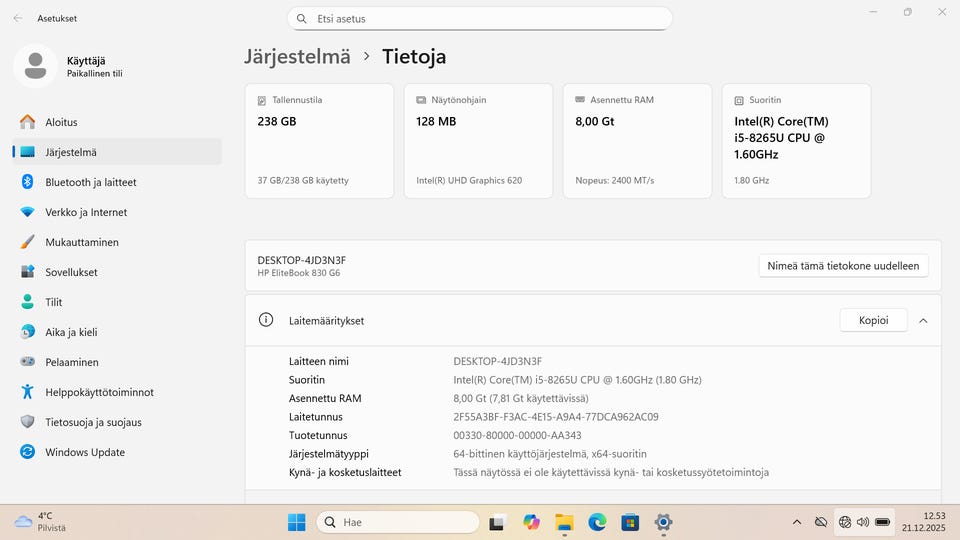Click Nimeä tämä tietokone uudelleen button
Screen dimensions: 960x540
pos(843,266)
